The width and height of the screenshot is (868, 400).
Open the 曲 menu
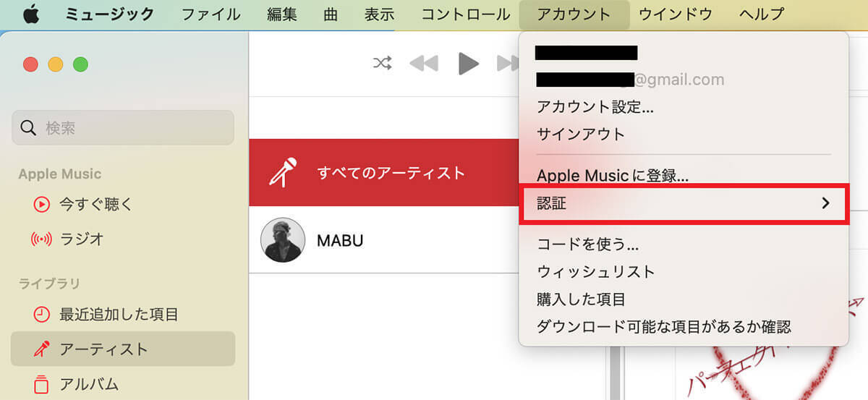(331, 14)
